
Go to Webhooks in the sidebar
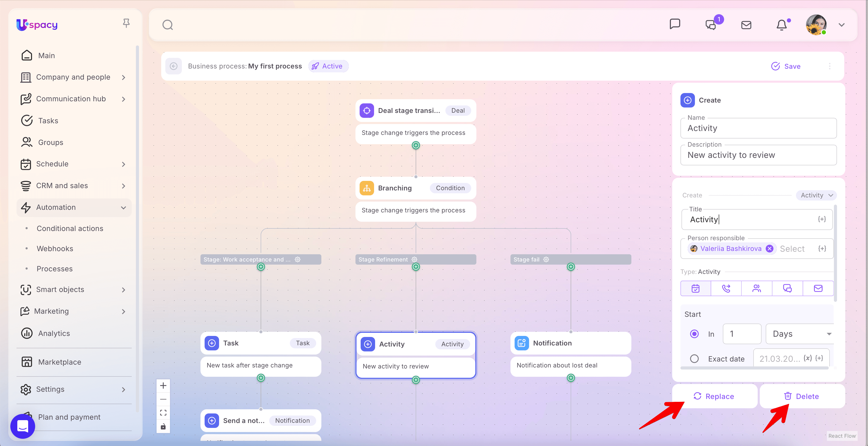[x=55, y=248]
